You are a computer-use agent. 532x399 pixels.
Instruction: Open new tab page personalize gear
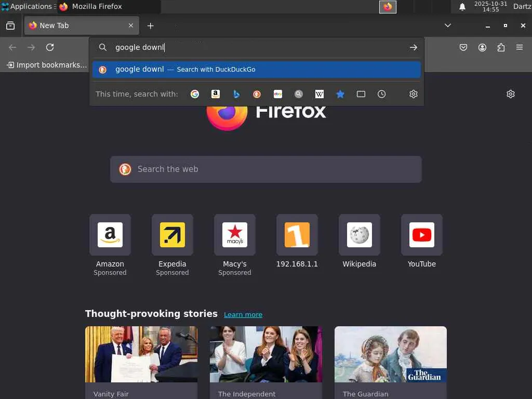[511, 94]
